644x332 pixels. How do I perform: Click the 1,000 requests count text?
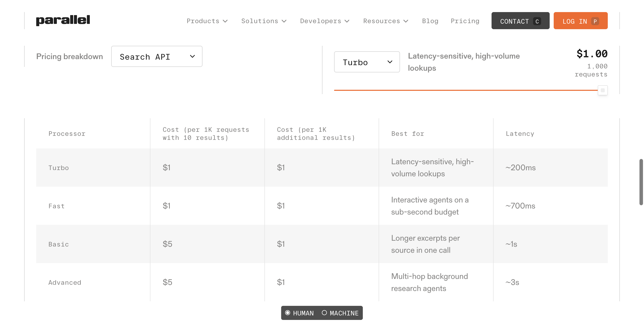point(591,70)
